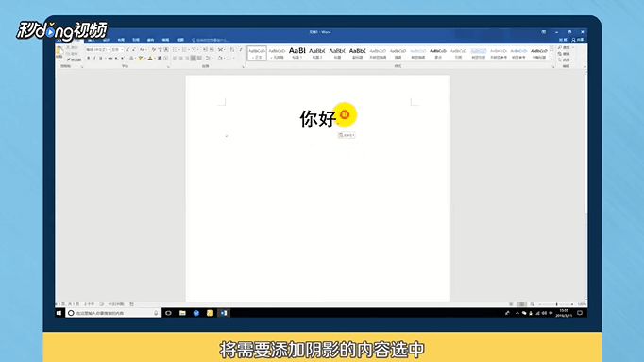644x362 pixels.
Task: Click the Clear Formatting eraser icon
Action: tap(154, 49)
